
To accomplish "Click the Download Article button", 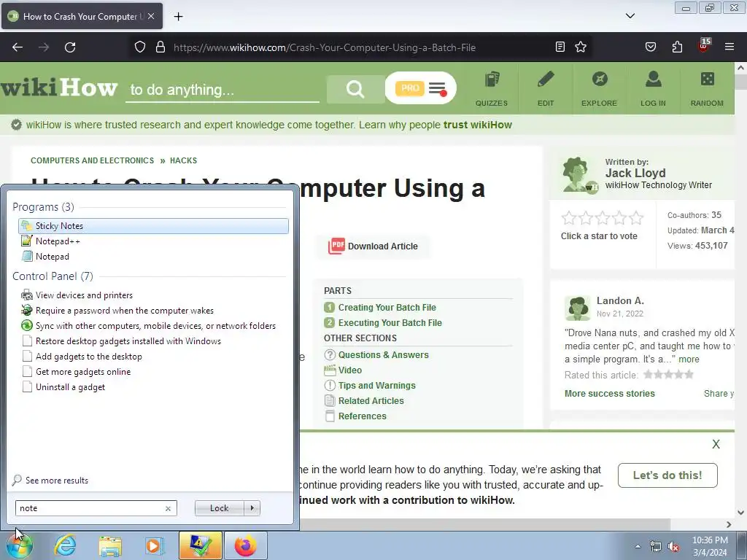I will tap(373, 246).
